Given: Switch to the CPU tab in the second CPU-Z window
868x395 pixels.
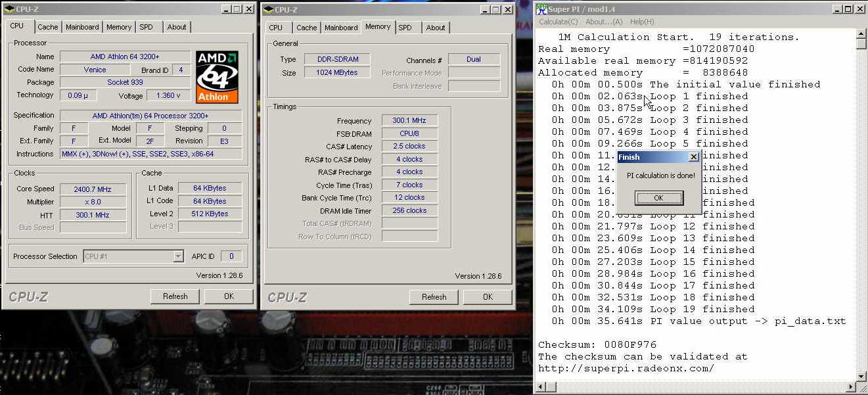Looking at the screenshot, I should 276,28.
